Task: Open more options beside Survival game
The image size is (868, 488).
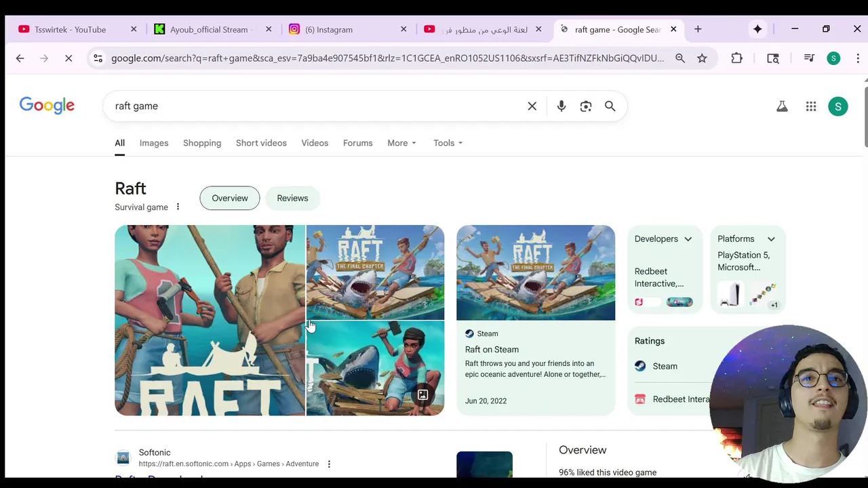Action: tap(178, 207)
